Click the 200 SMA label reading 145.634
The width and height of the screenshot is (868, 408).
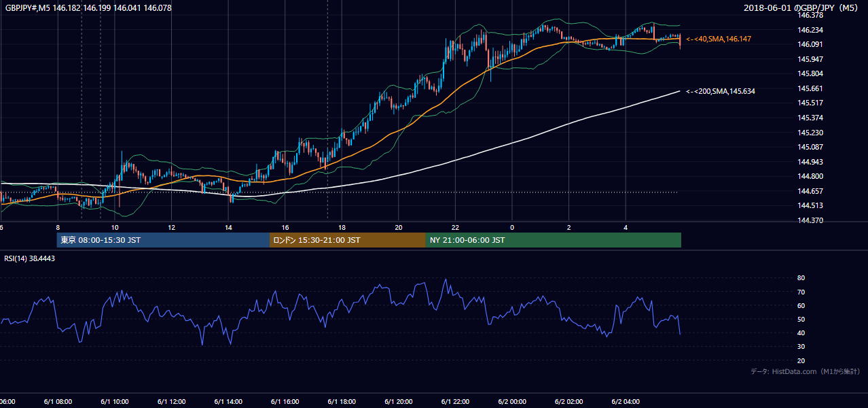point(721,91)
